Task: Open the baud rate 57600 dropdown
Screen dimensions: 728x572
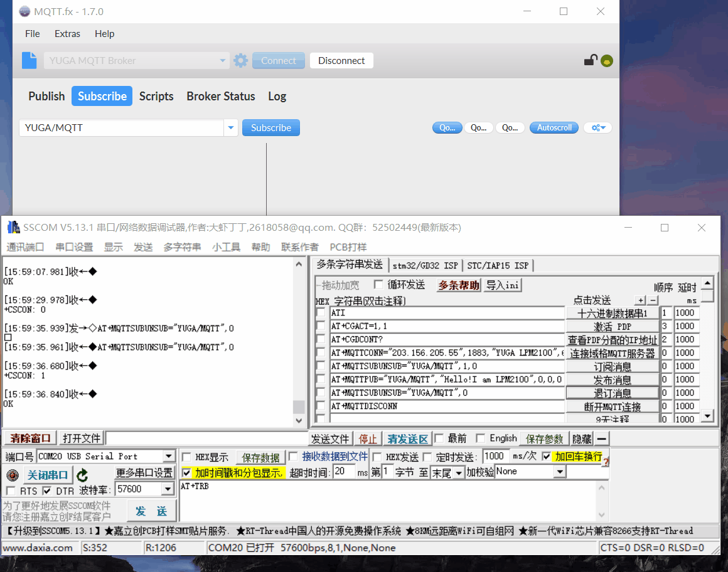Action: [168, 489]
